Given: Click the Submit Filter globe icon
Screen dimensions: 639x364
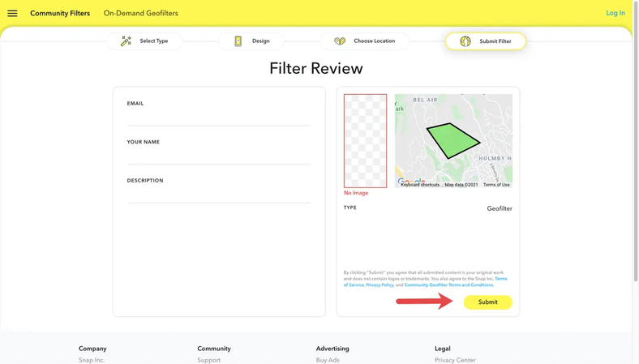Looking at the screenshot, I should click(x=465, y=41).
